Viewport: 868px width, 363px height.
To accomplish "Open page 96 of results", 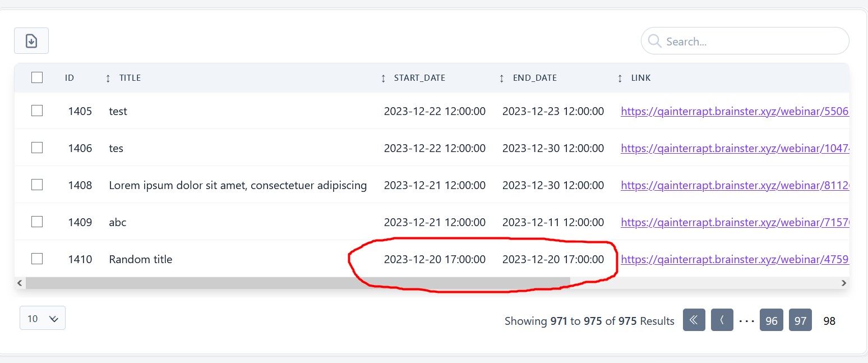I will (771, 320).
